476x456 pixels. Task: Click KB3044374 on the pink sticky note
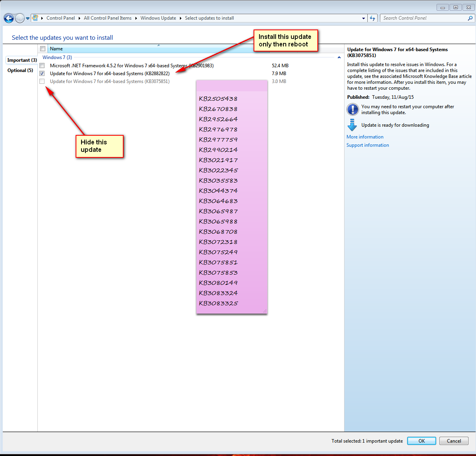[x=218, y=191]
